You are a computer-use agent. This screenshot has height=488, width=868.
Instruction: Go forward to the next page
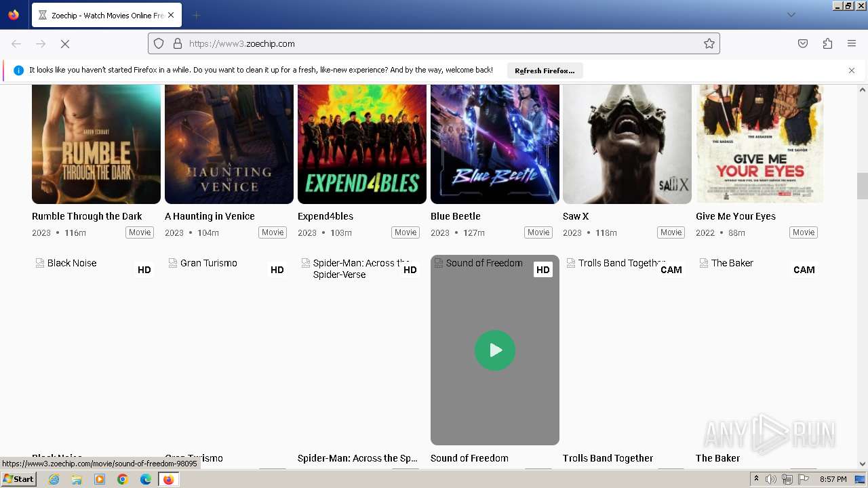[41, 43]
